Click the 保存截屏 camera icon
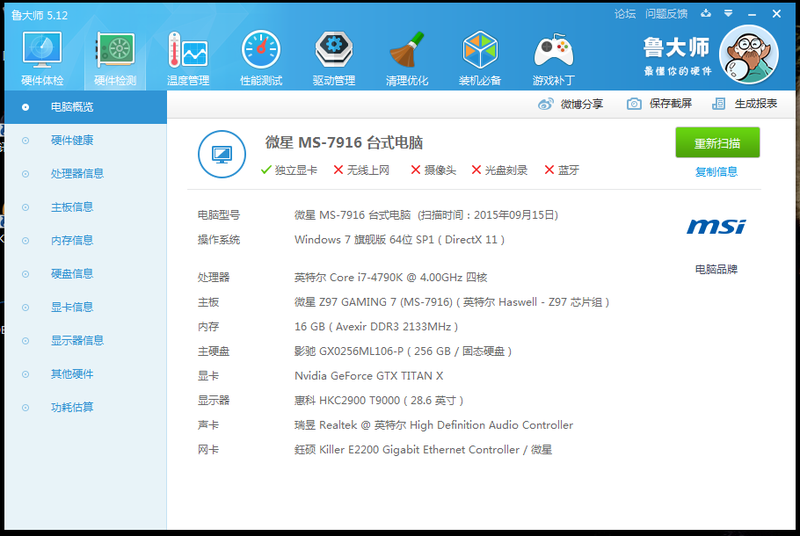 pos(634,104)
